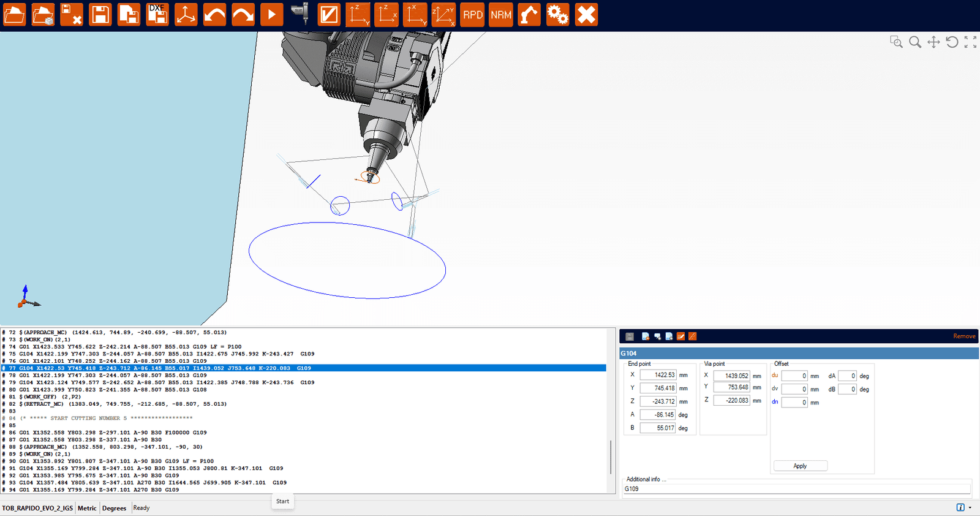The height and width of the screenshot is (516, 980).
Task: Activate the pan move arrows icon
Action: tap(933, 42)
